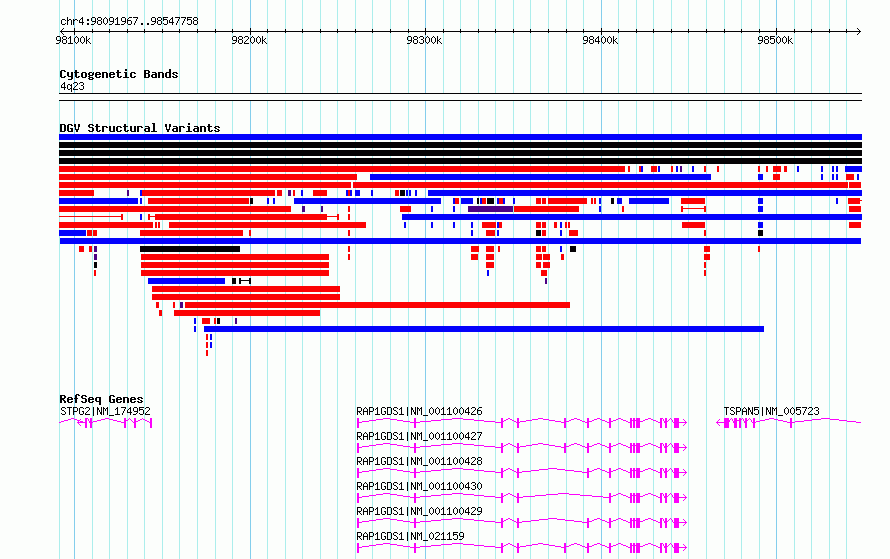Select the Cytogenetic Bands track title

[x=119, y=74]
